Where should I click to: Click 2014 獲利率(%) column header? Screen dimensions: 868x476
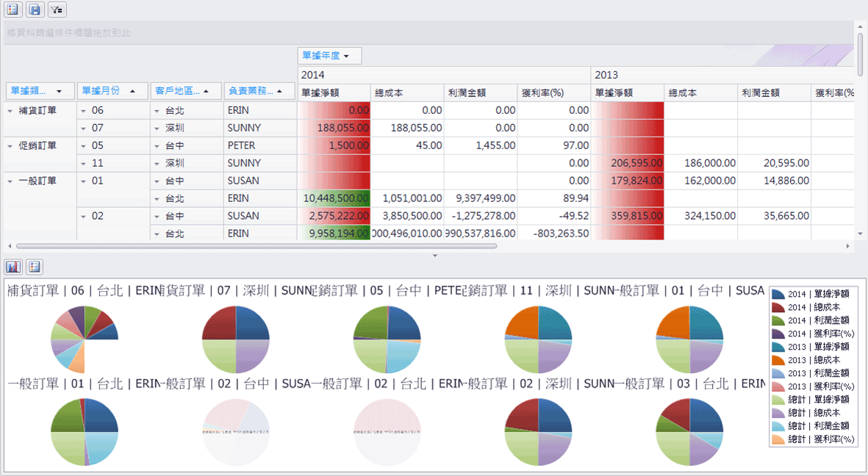553,93
